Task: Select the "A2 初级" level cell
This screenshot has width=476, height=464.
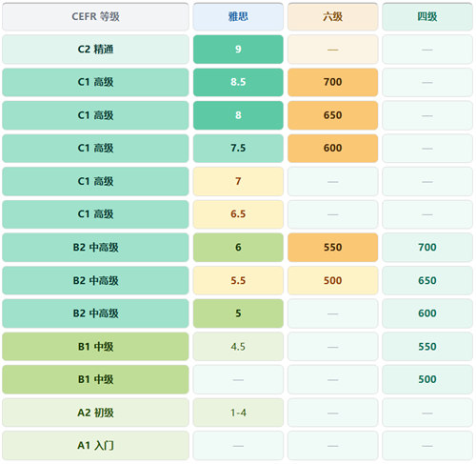Action: [95, 413]
